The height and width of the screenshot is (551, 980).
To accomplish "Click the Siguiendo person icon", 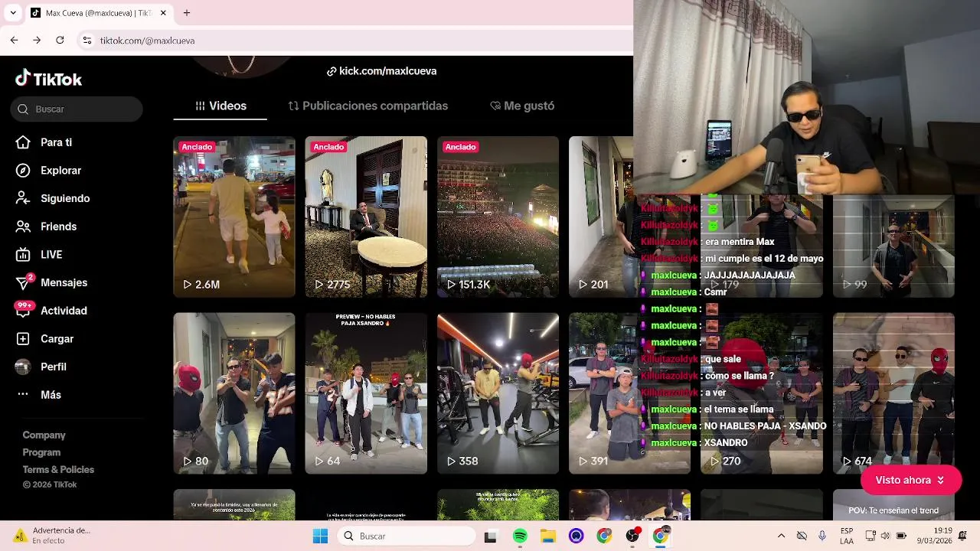I will coord(23,198).
